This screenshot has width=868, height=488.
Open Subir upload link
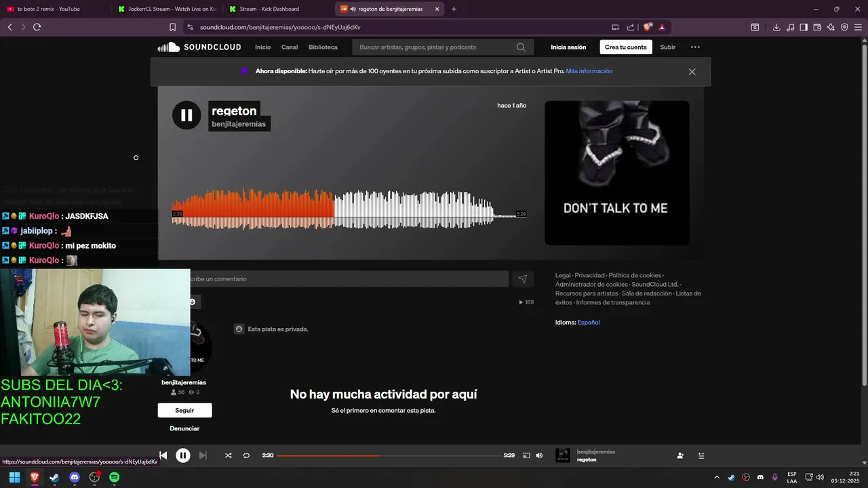[x=668, y=47]
